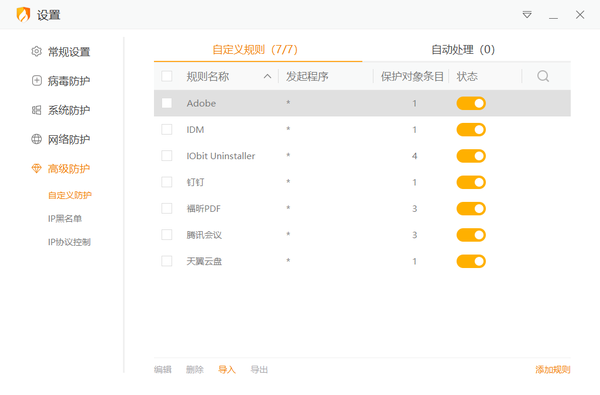Tick the select-all checkbox in header
This screenshot has width=600, height=395.
[166, 76]
